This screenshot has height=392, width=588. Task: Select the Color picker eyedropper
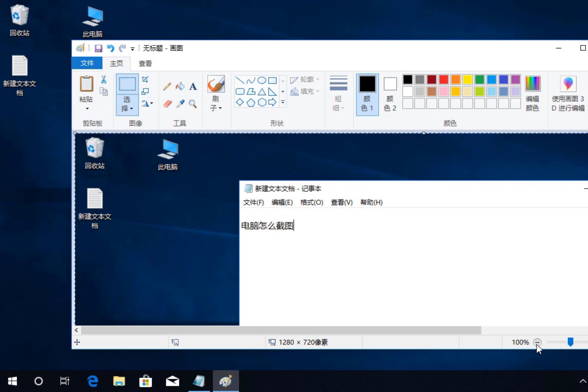pyautogui.click(x=180, y=104)
